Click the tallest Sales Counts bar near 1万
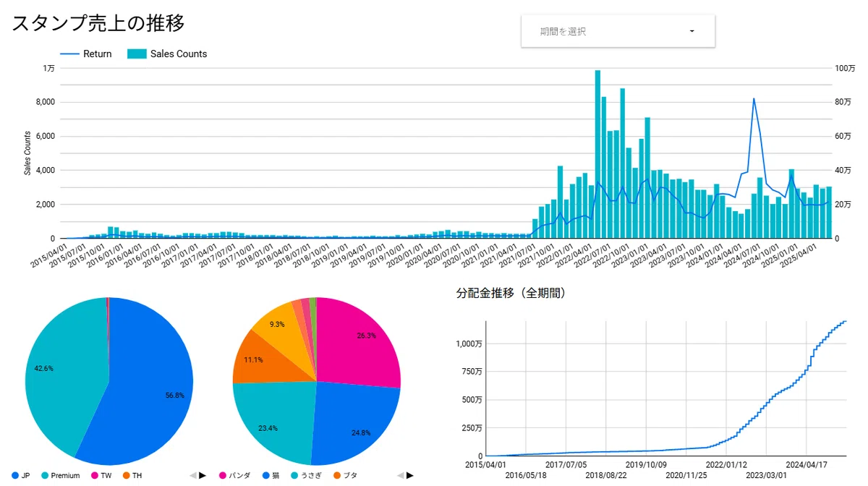This screenshot has height=486, width=868. point(598,154)
